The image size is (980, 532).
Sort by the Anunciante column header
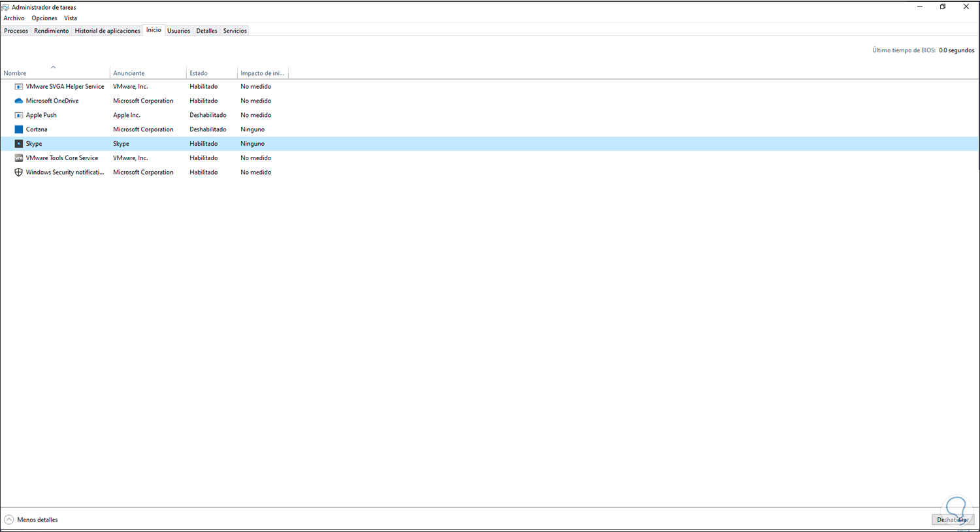tap(148, 73)
